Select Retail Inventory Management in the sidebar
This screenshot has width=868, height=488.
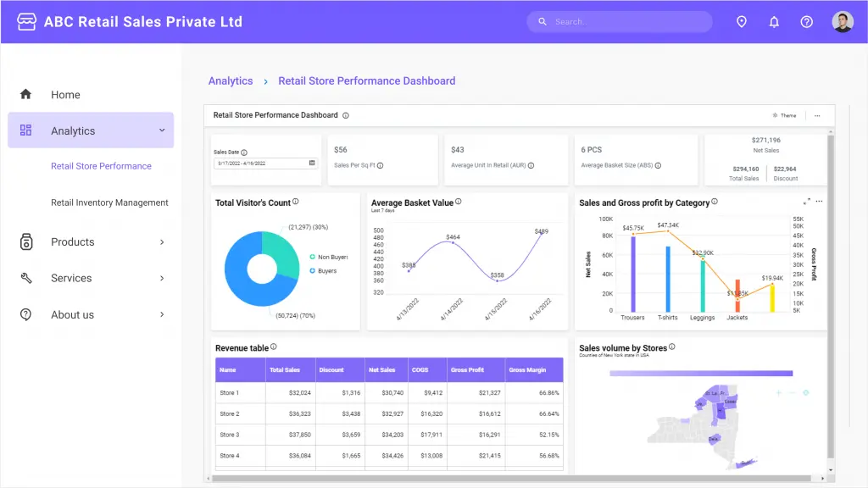pos(110,202)
